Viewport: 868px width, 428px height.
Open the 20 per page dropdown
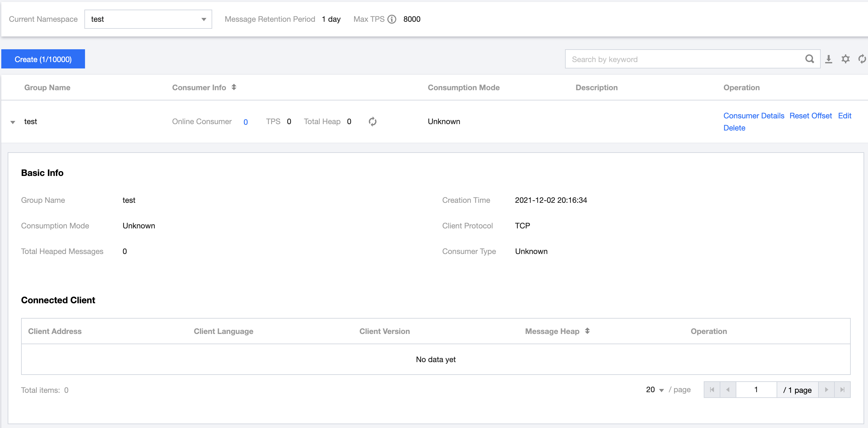click(x=655, y=390)
